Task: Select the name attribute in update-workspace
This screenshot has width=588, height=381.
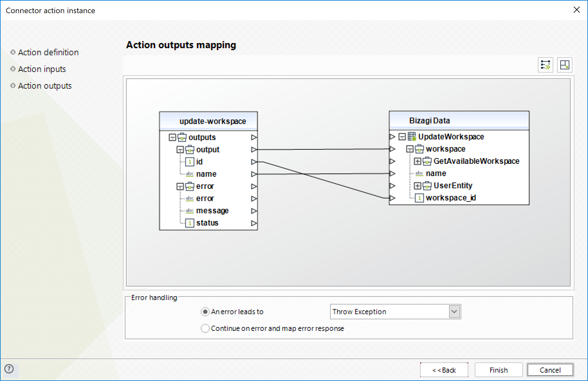Action: click(206, 174)
